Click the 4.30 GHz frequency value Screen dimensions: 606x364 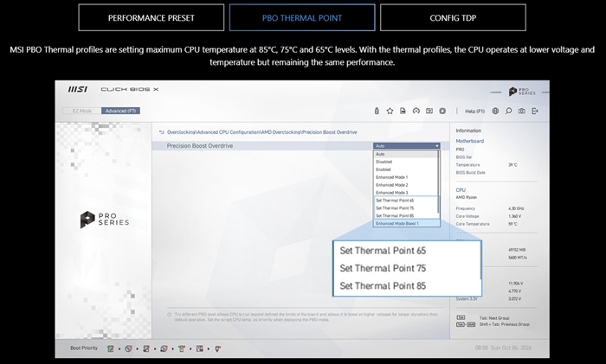tap(516, 208)
